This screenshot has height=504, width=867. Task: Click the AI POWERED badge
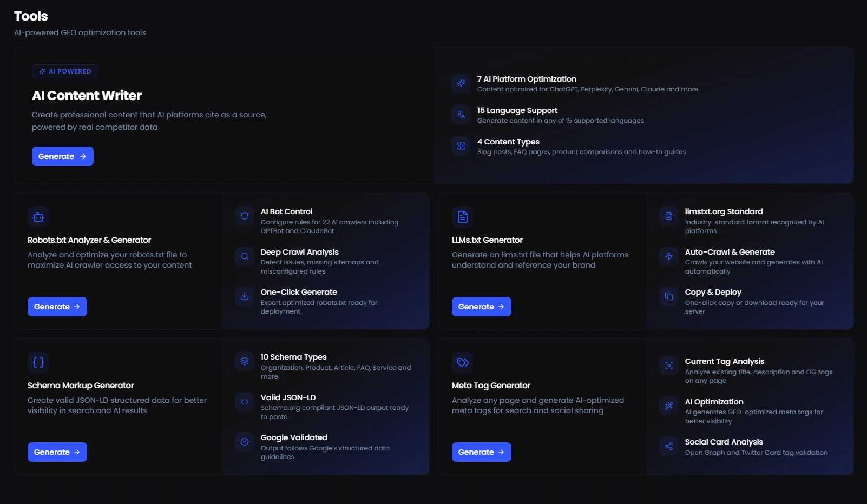[x=65, y=71]
